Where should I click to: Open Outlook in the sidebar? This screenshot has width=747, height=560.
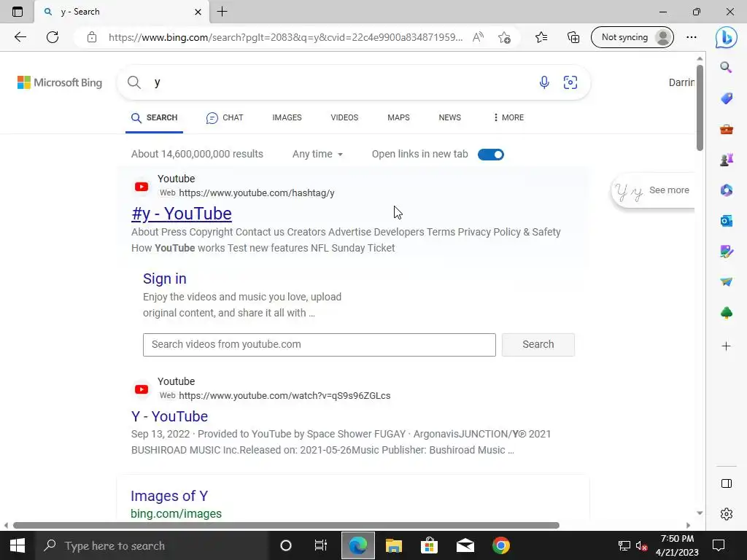point(726,221)
